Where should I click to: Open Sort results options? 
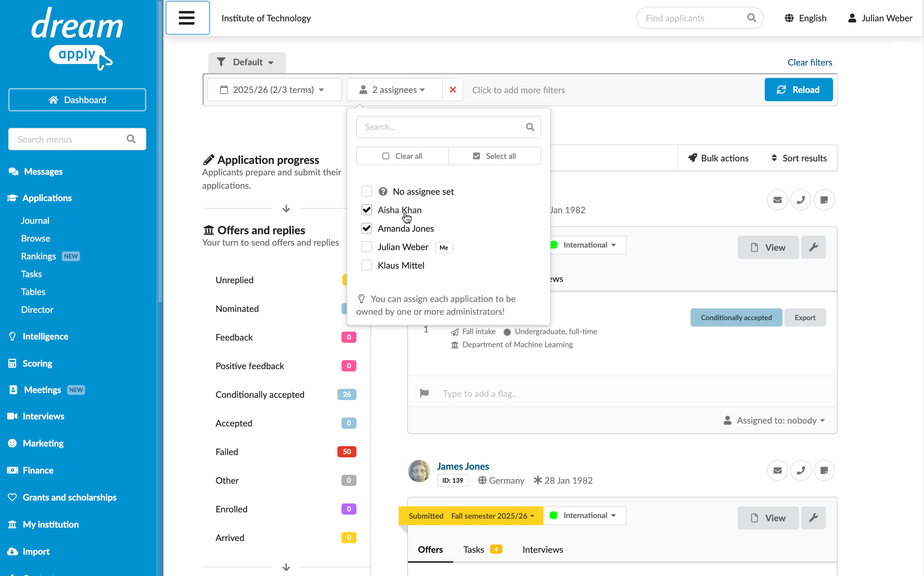point(798,158)
